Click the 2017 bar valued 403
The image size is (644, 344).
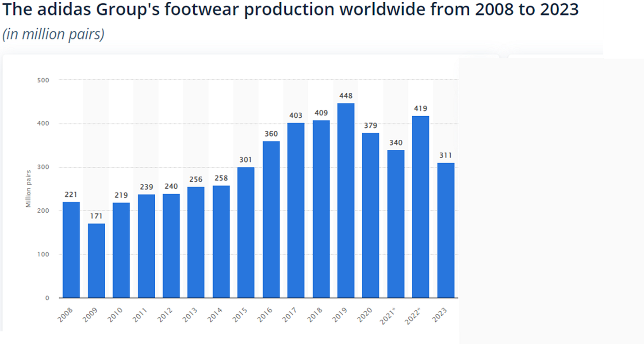click(x=296, y=210)
